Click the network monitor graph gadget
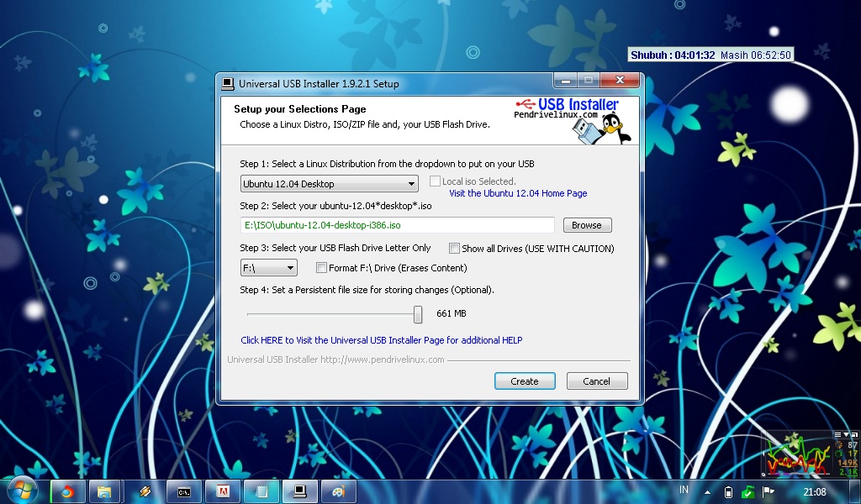The height and width of the screenshot is (504, 861). coord(810,454)
